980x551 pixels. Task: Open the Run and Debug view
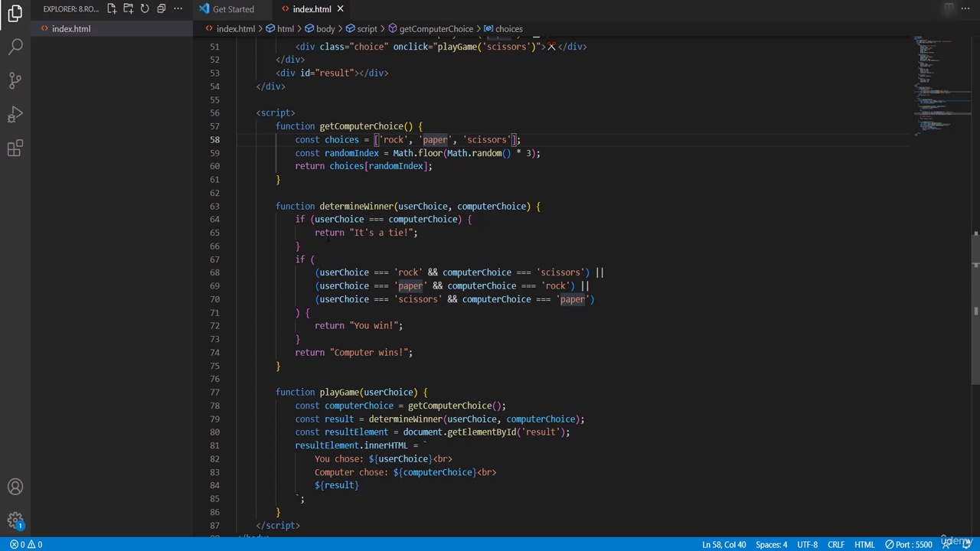15,115
